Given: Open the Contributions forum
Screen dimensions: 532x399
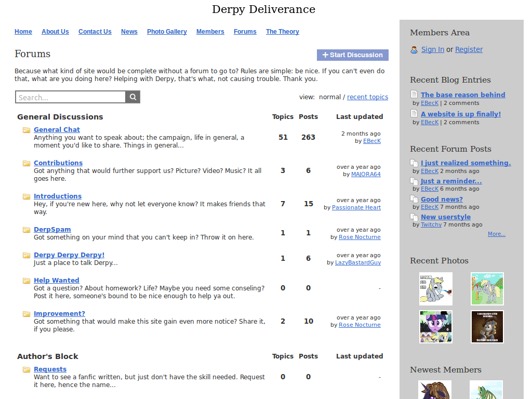Looking at the screenshot, I should [x=58, y=163].
